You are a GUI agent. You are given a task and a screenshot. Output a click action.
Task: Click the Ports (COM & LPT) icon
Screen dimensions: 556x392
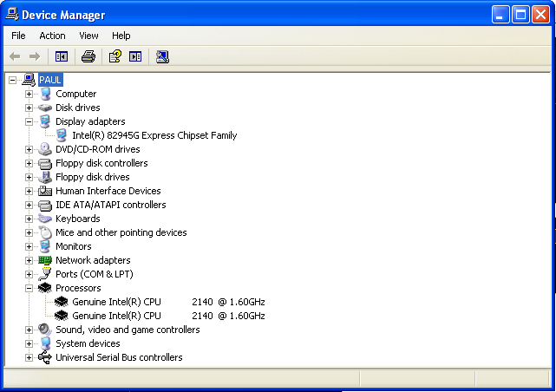click(x=45, y=274)
